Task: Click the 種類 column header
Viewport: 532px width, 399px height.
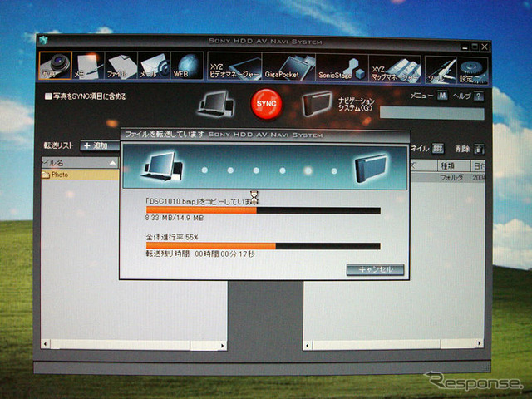Action: click(454, 166)
